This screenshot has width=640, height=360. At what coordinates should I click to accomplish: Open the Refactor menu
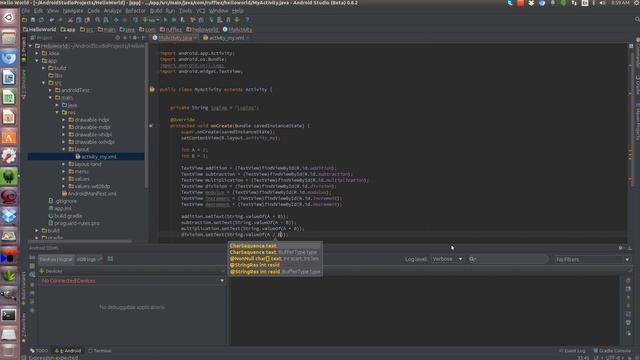tap(136, 11)
